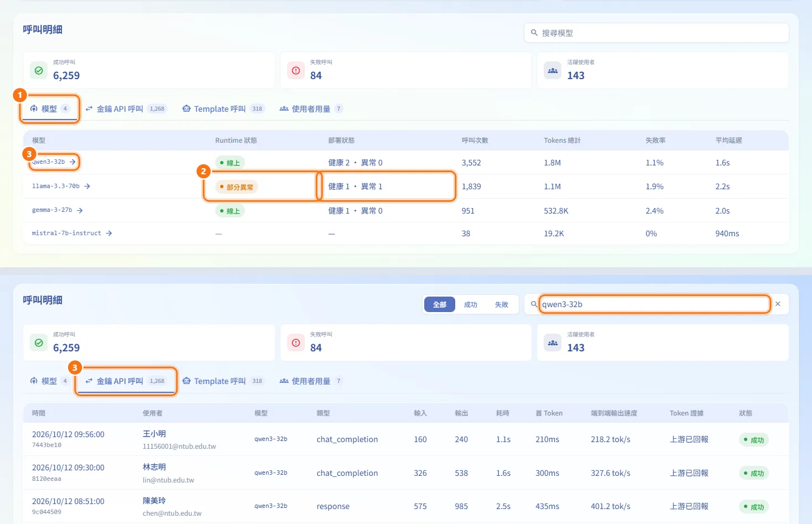812x524 pixels.
Task: Open qwen3-32b details via its row arrow
Action: [x=72, y=162]
